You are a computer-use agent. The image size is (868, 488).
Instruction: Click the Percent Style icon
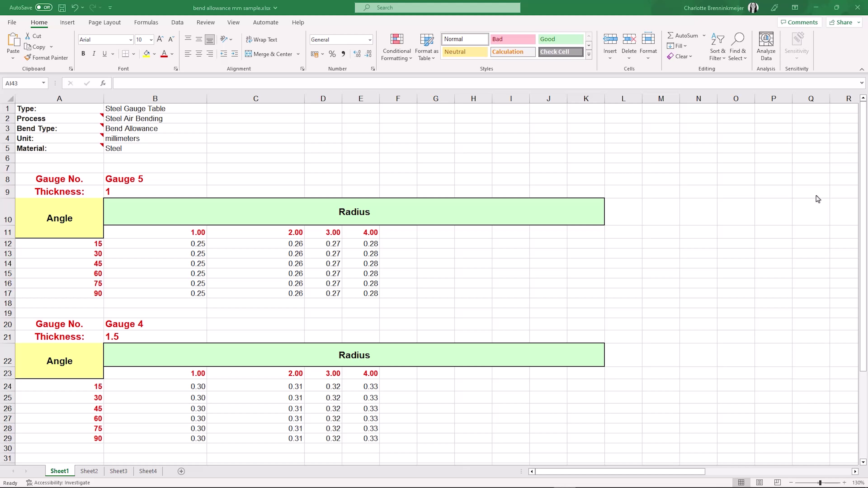(332, 54)
